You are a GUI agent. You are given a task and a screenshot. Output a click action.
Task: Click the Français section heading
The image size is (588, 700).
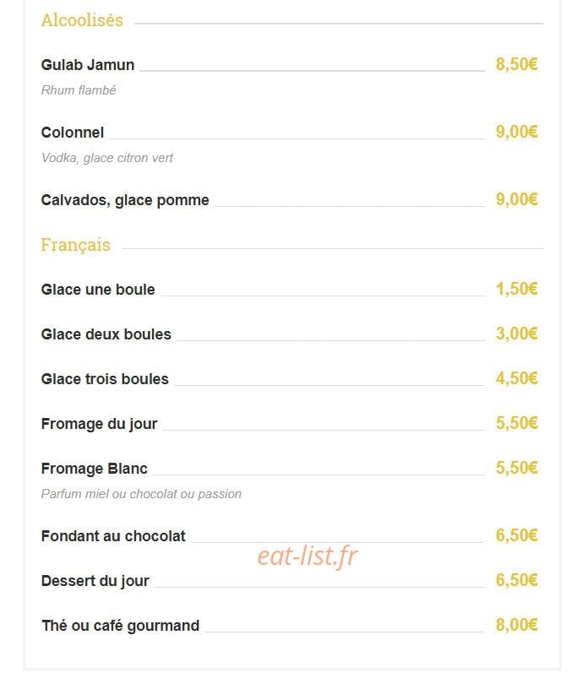[x=75, y=245]
